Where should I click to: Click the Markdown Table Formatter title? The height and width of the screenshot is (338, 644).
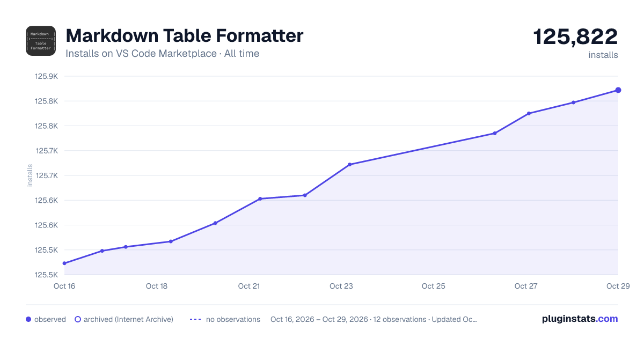[x=185, y=36]
